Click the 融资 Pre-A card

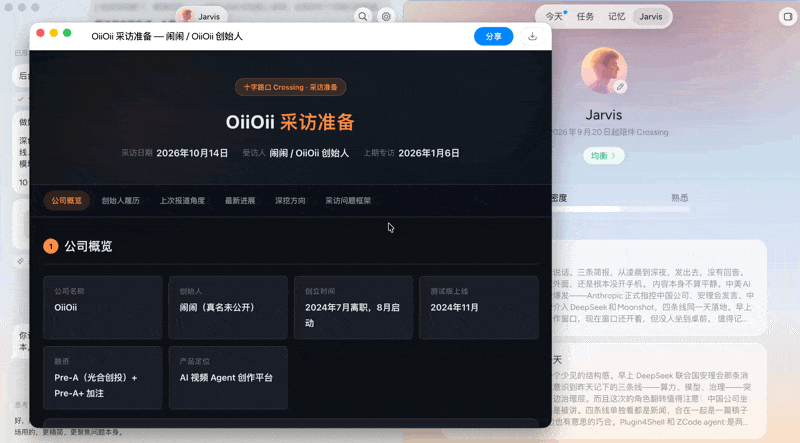pos(103,378)
